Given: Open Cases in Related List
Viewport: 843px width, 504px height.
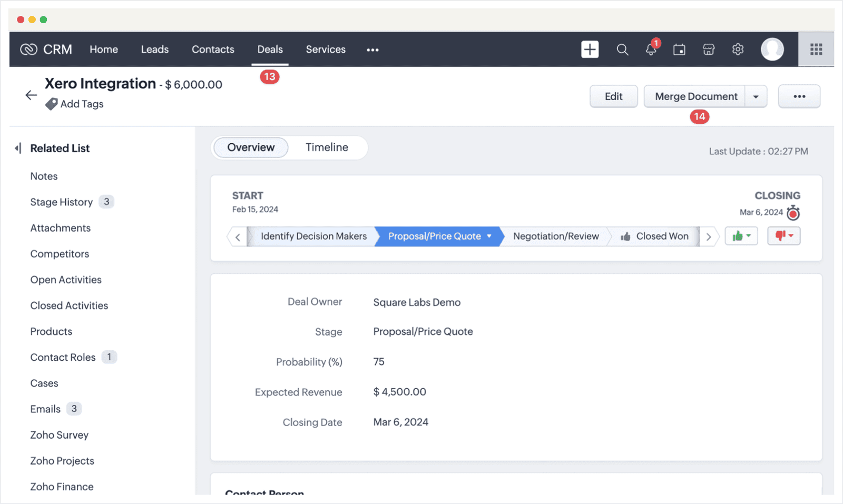Looking at the screenshot, I should tap(44, 383).
